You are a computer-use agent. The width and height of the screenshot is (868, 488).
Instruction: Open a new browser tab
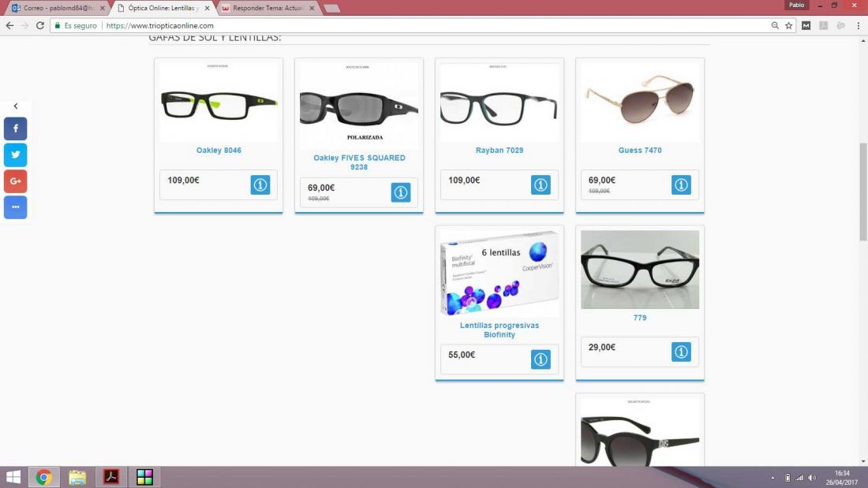tap(331, 9)
